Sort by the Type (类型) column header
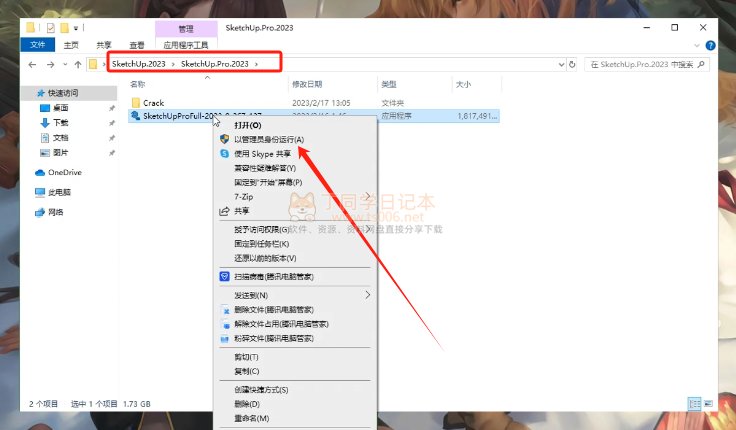Image resolution: width=736 pixels, height=430 pixels. (389, 84)
